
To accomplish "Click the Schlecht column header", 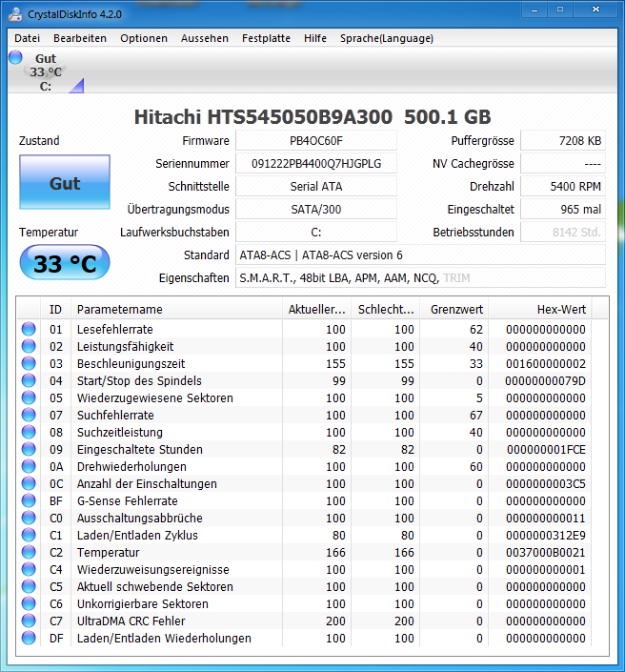I will pos(386,310).
